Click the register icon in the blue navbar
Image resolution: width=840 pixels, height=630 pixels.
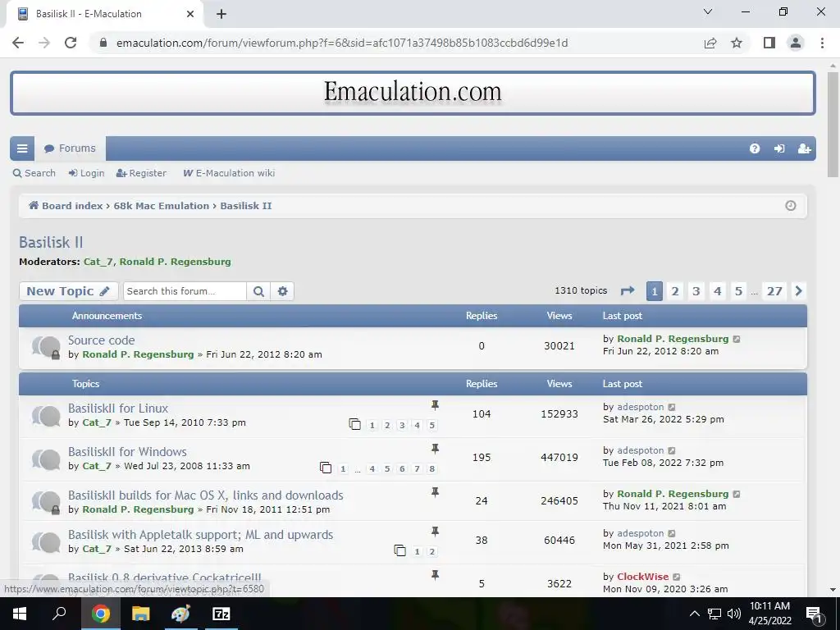point(804,148)
